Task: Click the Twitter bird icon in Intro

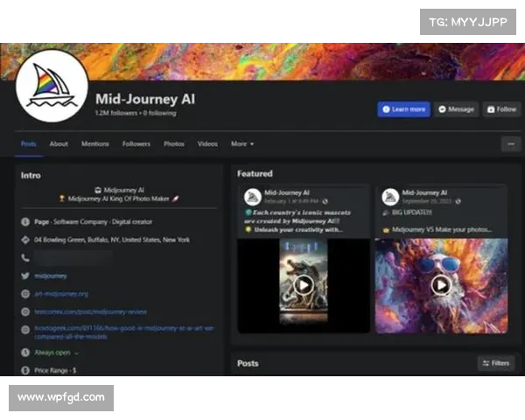Action: (24, 276)
